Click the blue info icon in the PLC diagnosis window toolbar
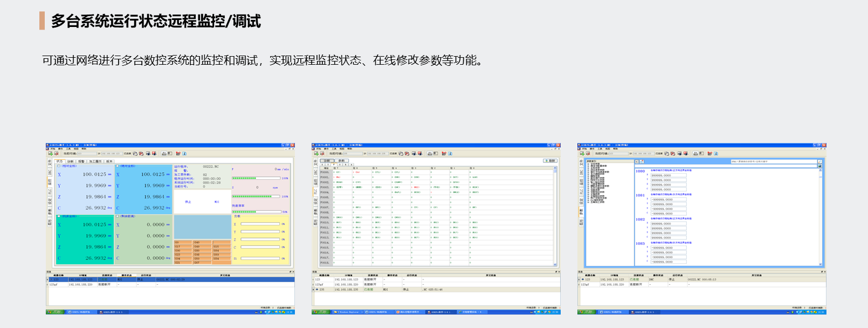 pos(450,154)
